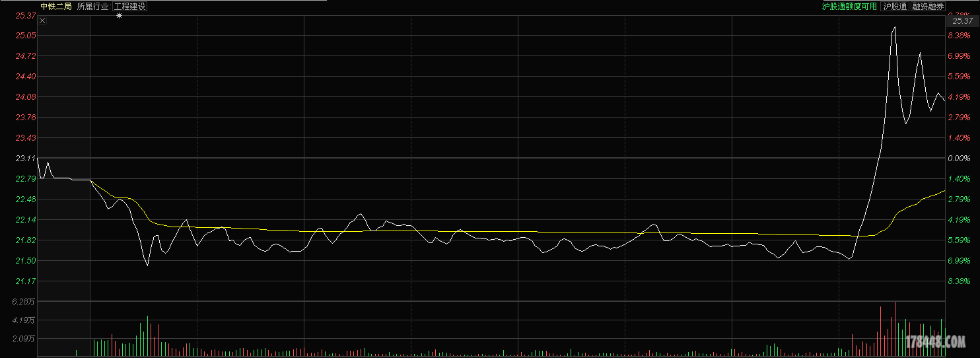Click the grey 25.37 price tag on right axis
The width and height of the screenshot is (980, 358).
coord(960,21)
